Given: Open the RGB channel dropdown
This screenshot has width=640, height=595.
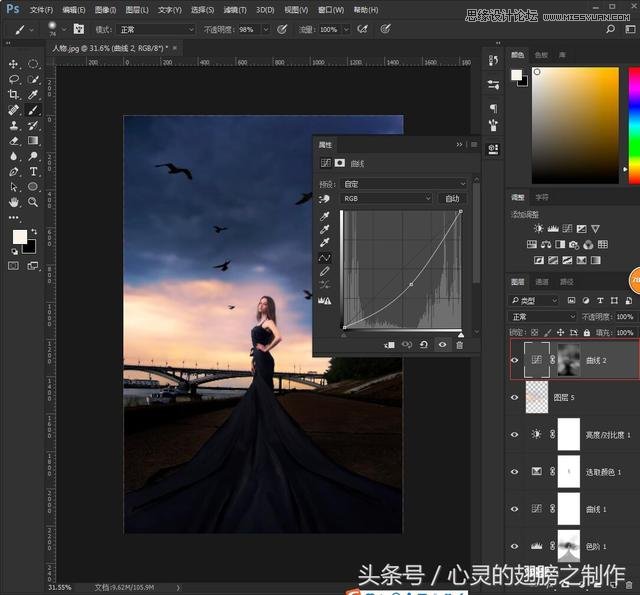Looking at the screenshot, I should pyautogui.click(x=386, y=199).
